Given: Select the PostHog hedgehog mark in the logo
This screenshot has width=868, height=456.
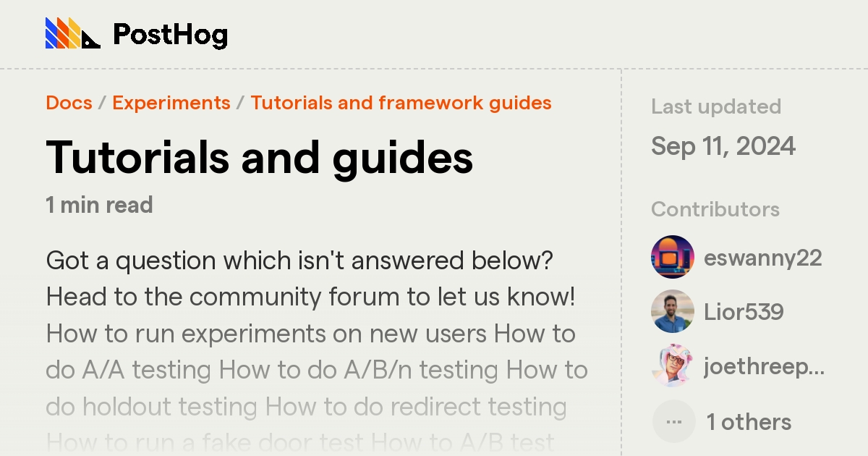Looking at the screenshot, I should (90, 41).
